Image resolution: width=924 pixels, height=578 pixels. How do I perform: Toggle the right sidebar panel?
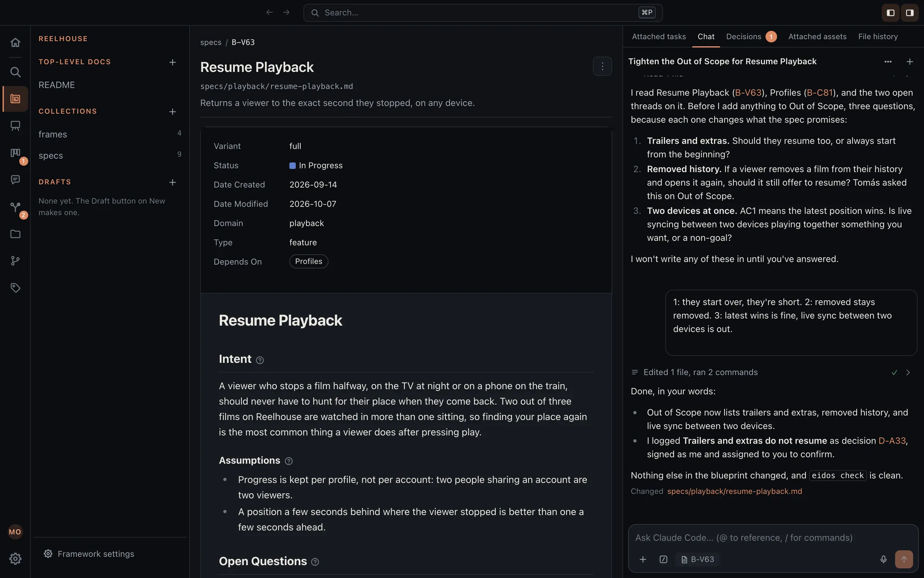point(910,13)
